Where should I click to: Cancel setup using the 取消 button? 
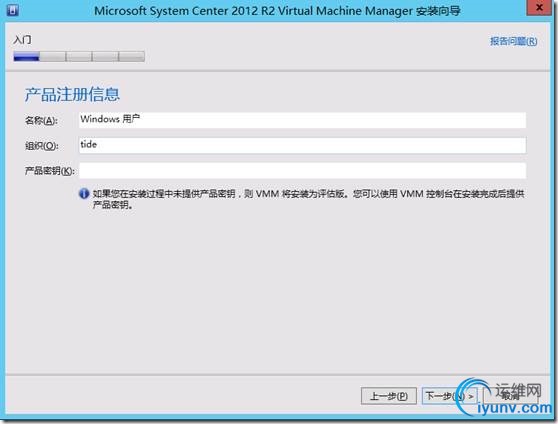coord(510,396)
